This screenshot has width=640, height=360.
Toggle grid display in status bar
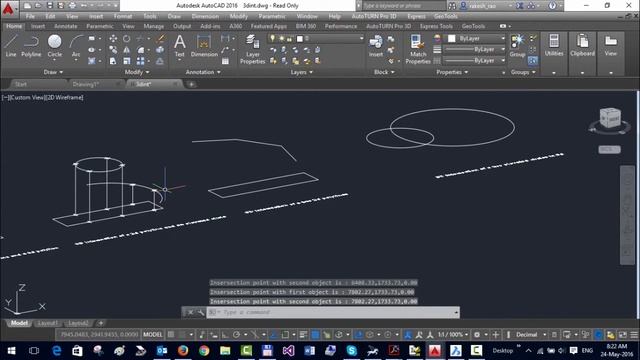[171, 335]
